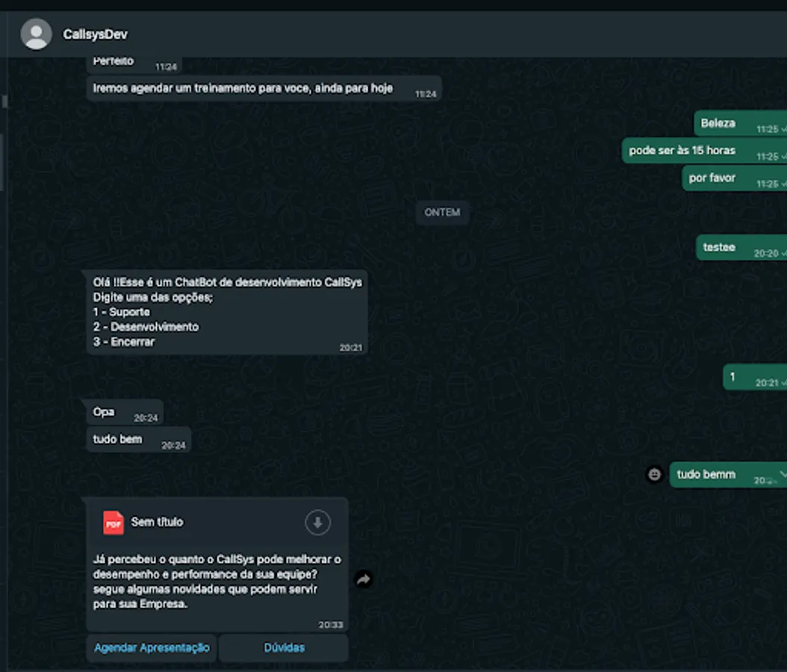
Task: Click the 'Olá !!Esse é um ChatBot' greeting line
Action: 228,282
